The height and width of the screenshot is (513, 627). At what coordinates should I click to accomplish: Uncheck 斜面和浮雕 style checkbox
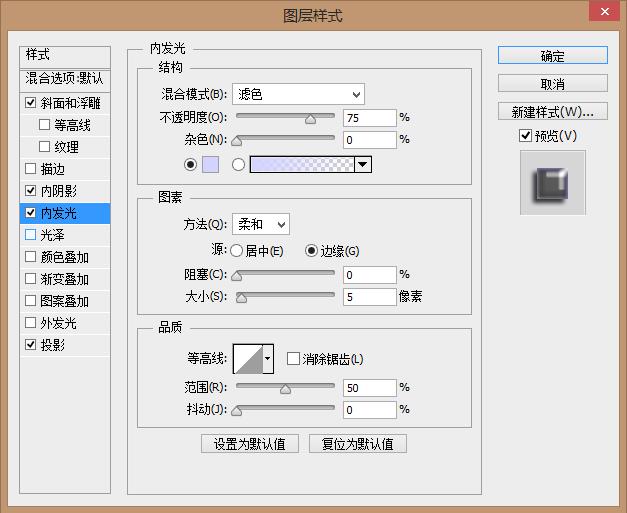[30, 103]
